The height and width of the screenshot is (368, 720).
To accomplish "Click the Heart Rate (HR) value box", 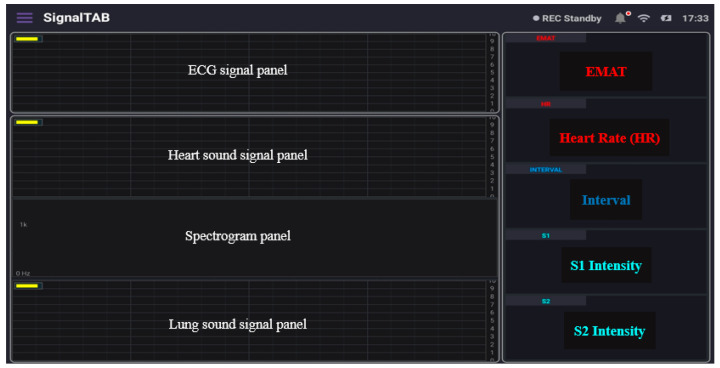I will tap(609, 138).
